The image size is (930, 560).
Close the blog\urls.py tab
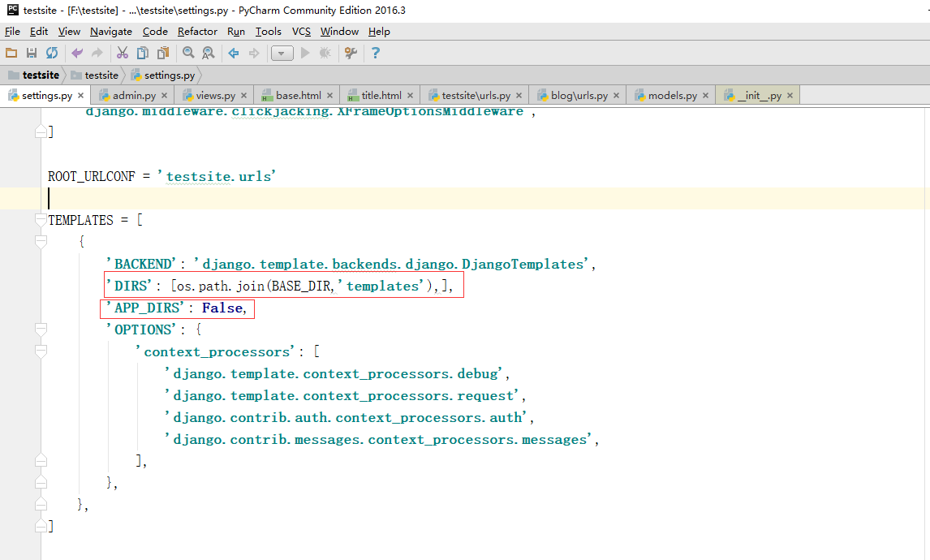click(616, 95)
